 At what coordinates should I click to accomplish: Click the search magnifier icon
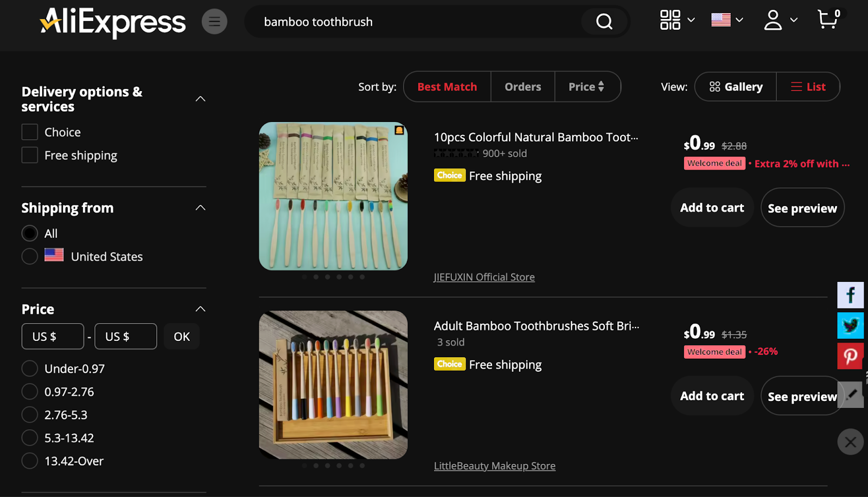[x=603, y=22]
